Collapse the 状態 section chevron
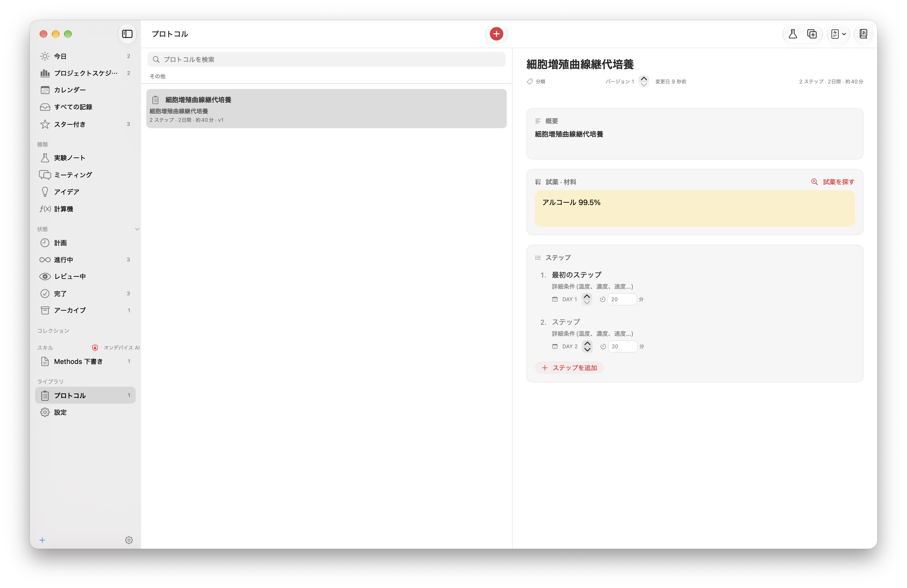The height and width of the screenshot is (588, 907). 137,229
